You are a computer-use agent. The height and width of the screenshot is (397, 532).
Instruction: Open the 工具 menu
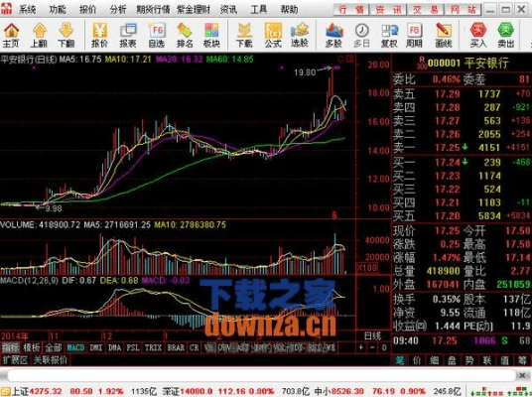(258, 9)
